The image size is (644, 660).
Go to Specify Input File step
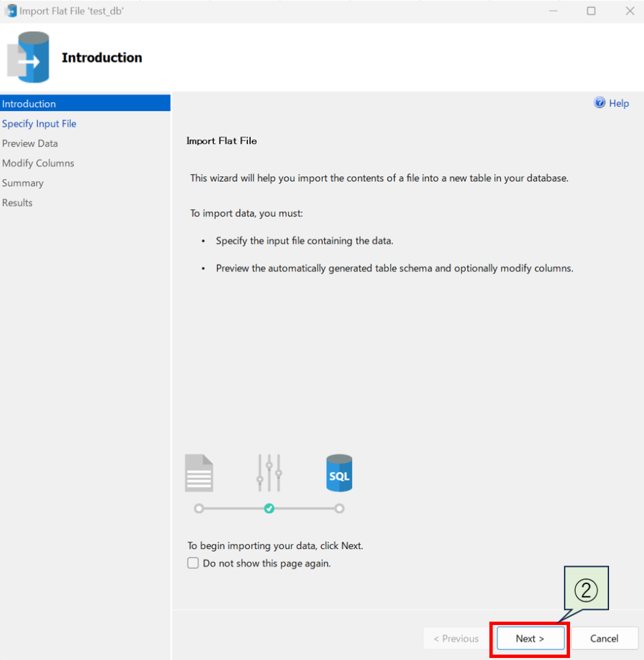point(39,123)
